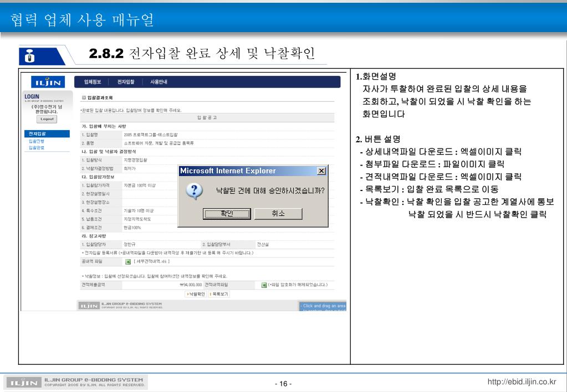The height and width of the screenshot is (392, 567).
Task: Click the 입찰결과조회 heading icon
Action: coord(84,97)
